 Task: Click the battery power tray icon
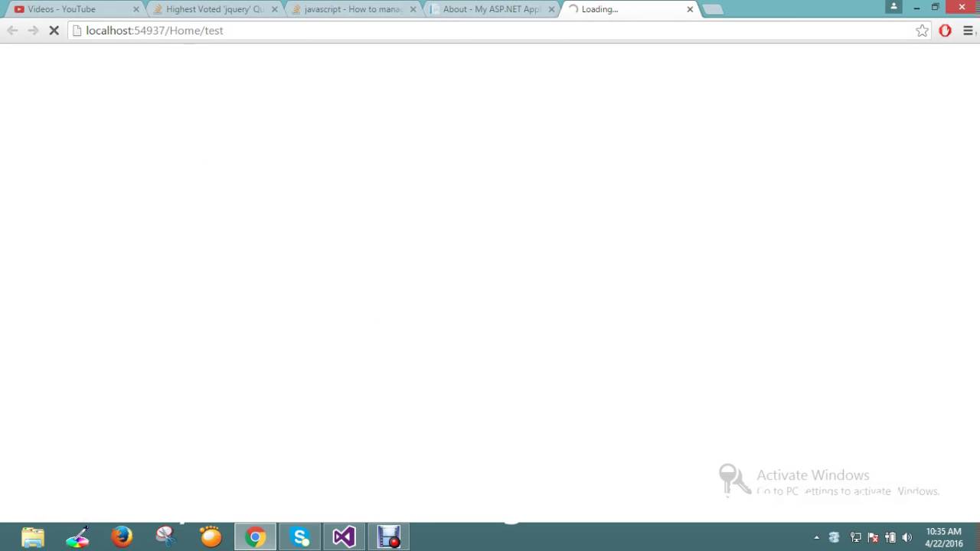pyautogui.click(x=890, y=537)
